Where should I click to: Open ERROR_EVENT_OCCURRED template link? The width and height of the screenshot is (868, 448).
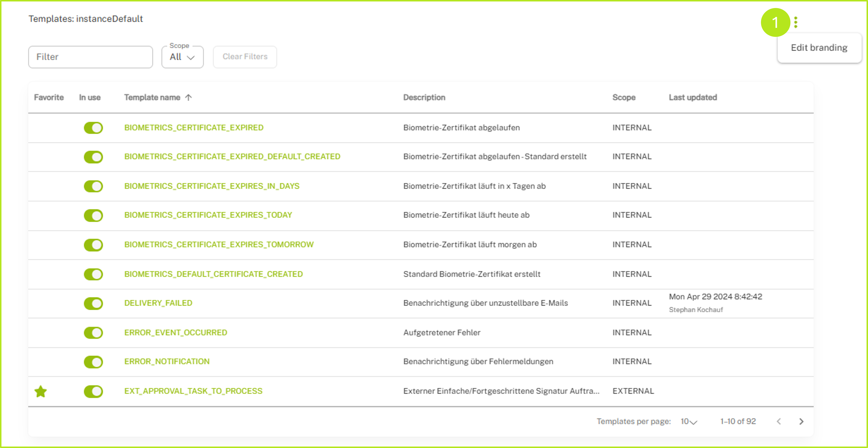point(176,332)
